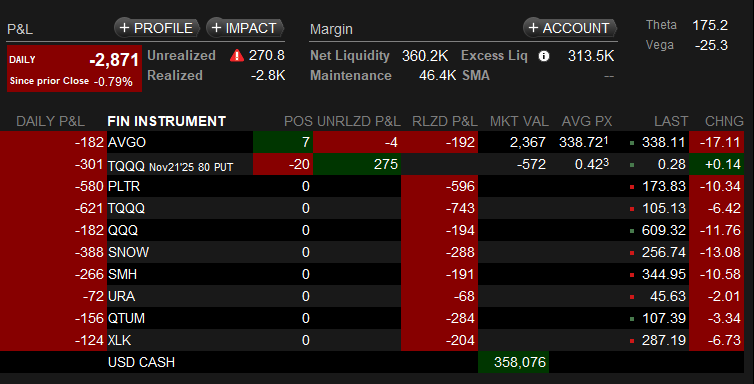Image resolution: width=754 pixels, height=384 pixels.
Task: Click the red tick indicator beside SNOW last price
Action: point(632,253)
